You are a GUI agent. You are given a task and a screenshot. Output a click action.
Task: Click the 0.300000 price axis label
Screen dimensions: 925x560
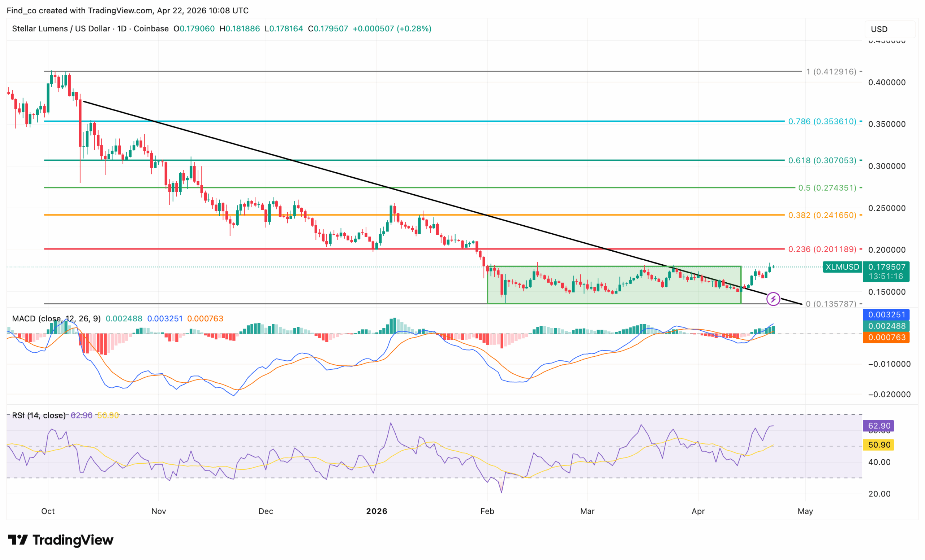887,166
